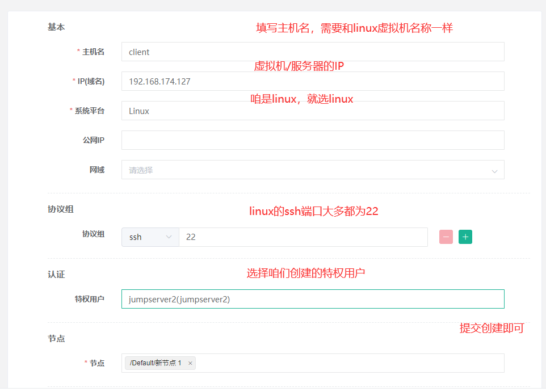This screenshot has width=546, height=392.
Task: Select the 主机名 input containing client
Action: click(312, 51)
